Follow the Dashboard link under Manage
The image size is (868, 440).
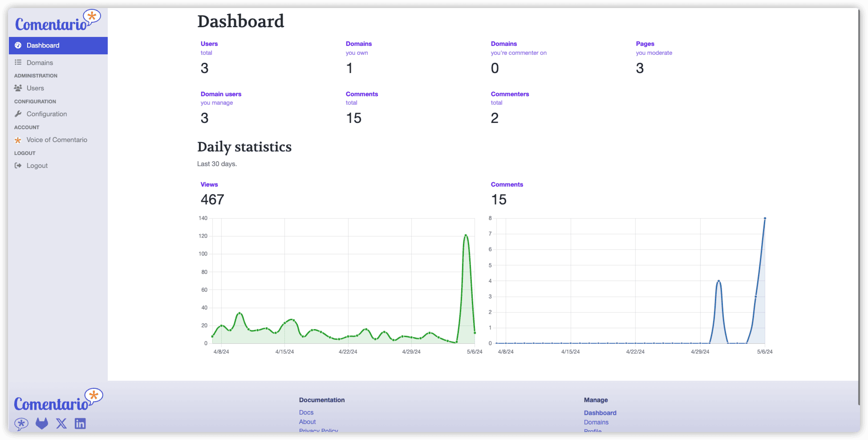pyautogui.click(x=600, y=413)
